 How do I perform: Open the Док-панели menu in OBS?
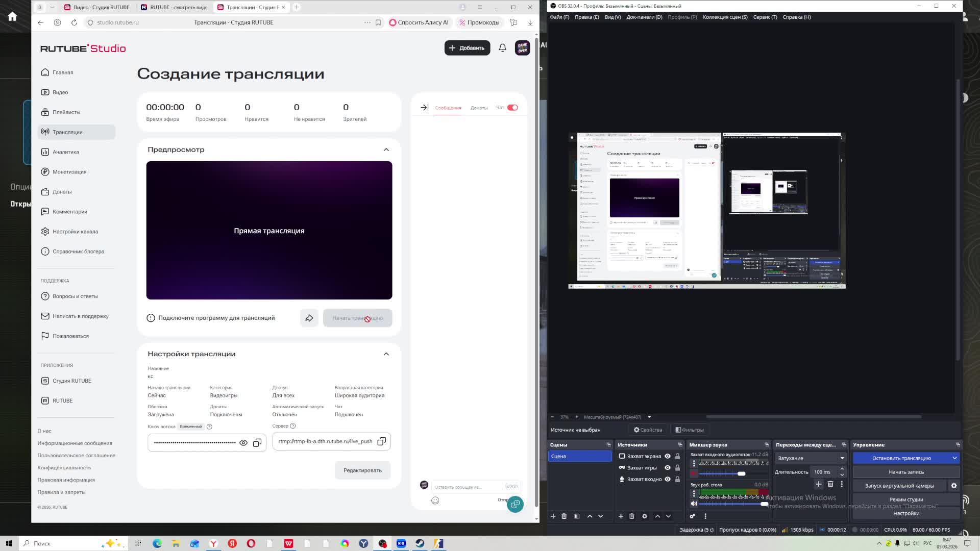[x=644, y=17]
